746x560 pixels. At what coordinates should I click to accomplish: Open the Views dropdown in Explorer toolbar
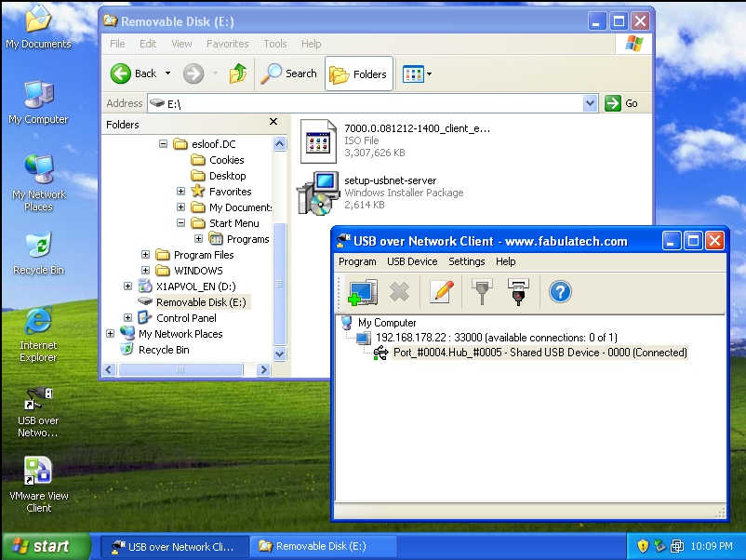[x=429, y=73]
